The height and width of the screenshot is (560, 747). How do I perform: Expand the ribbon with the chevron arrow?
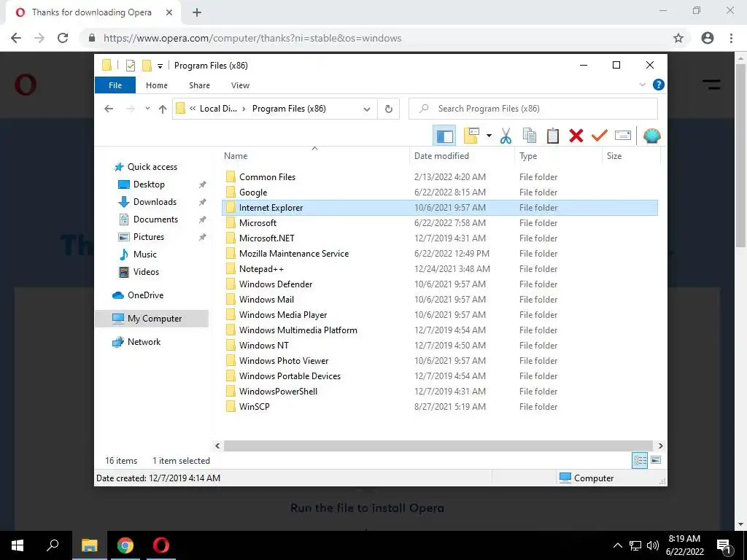tap(642, 85)
